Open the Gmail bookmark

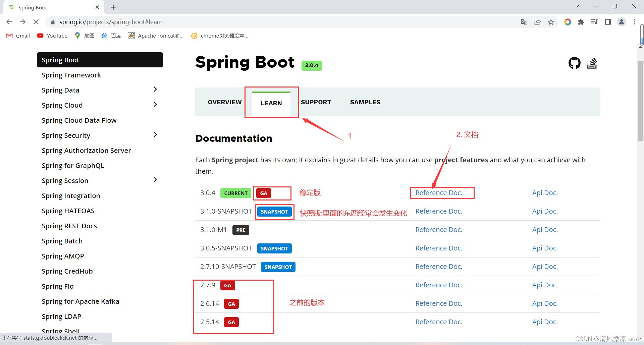pyautogui.click(x=18, y=36)
